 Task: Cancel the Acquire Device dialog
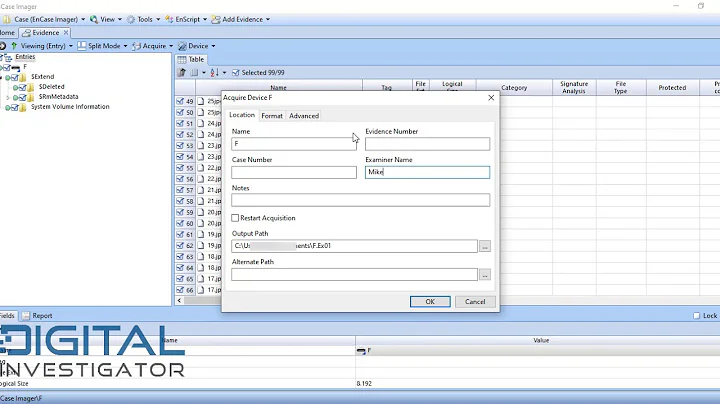point(475,302)
